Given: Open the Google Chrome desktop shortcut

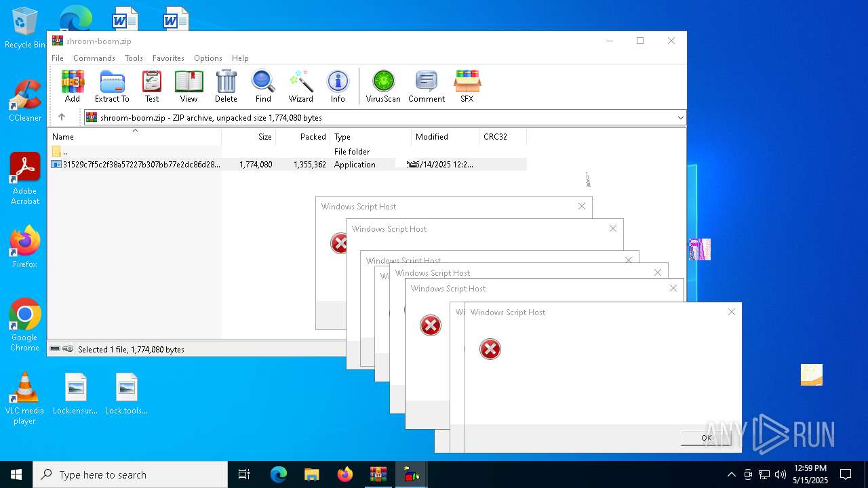Looking at the screenshot, I should tap(24, 325).
